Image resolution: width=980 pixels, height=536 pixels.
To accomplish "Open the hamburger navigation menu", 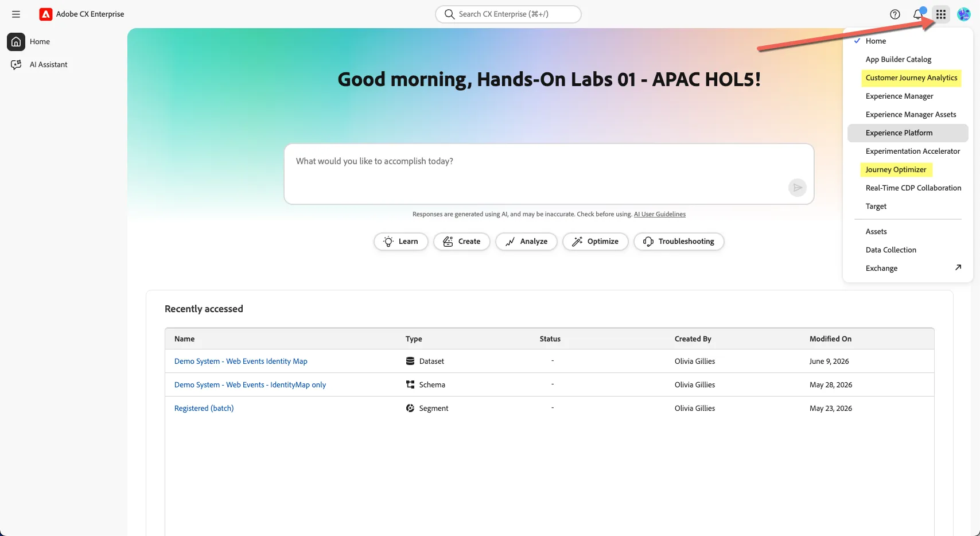I will pos(16,14).
